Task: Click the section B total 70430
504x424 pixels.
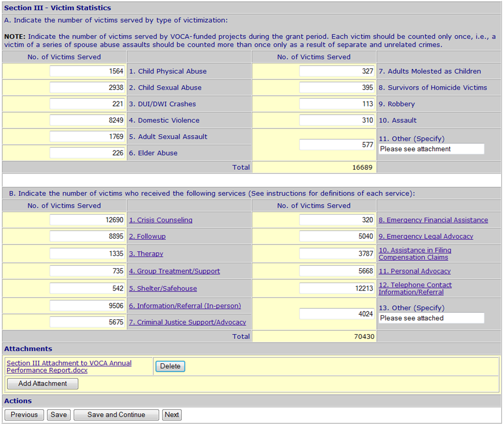Action: [x=364, y=336]
